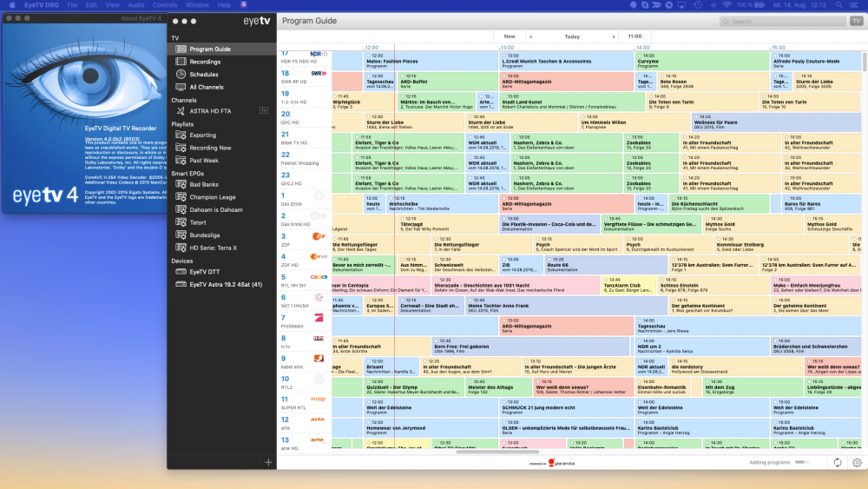Open Spotlight search in menu bar
Viewport: 868px width, 489px height.
click(839, 5)
